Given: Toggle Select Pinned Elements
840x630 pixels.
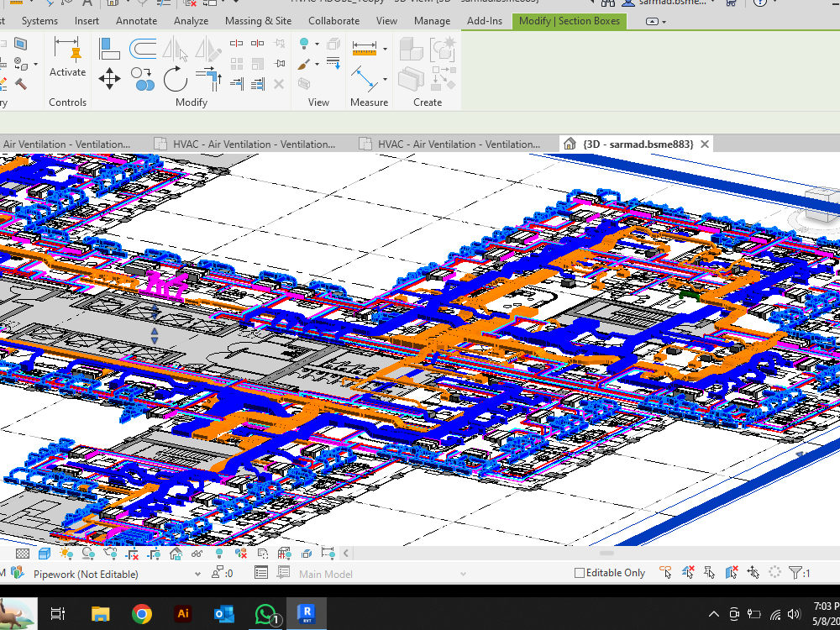Looking at the screenshot, I should 709,573.
